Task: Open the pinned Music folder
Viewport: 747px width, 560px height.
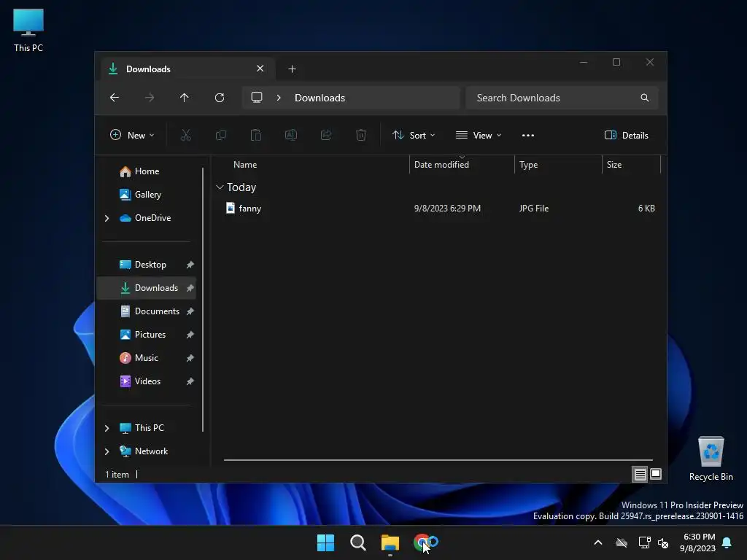Action: click(x=146, y=358)
